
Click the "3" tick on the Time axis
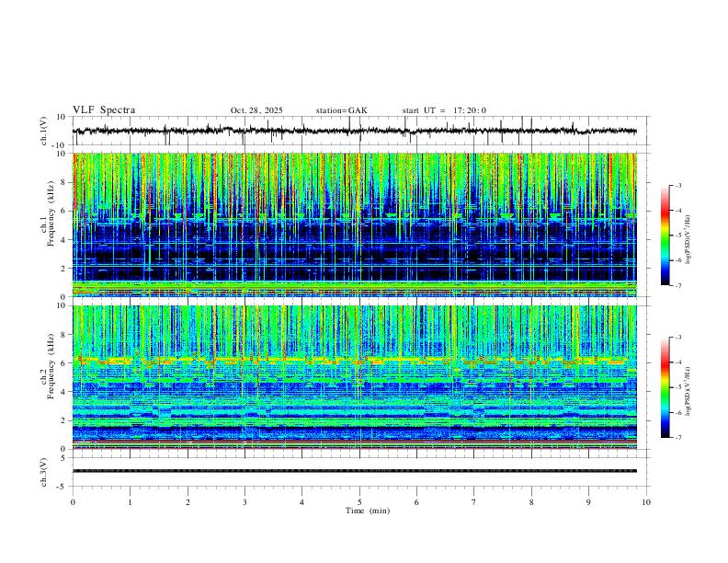(x=245, y=502)
